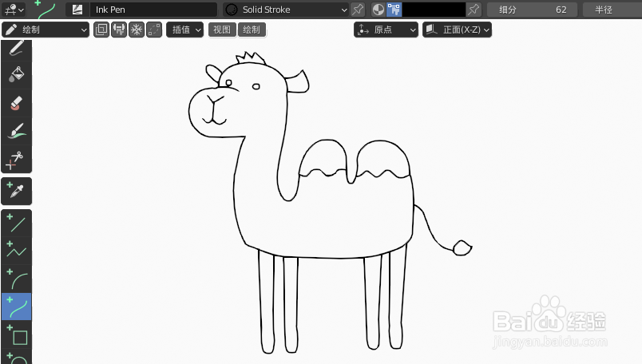Image resolution: width=642 pixels, height=364 pixels.
Task: Select the Fill bucket tool
Action: pyautogui.click(x=17, y=75)
